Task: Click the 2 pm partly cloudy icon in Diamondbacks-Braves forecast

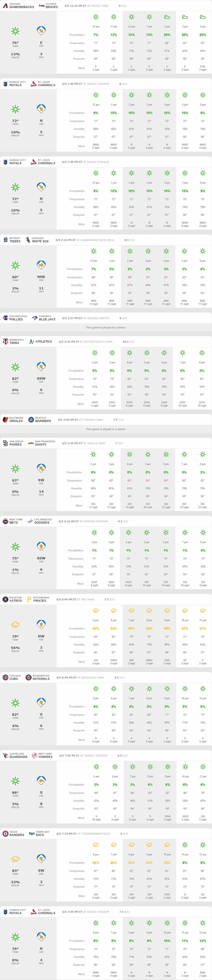Action: tap(167, 17)
